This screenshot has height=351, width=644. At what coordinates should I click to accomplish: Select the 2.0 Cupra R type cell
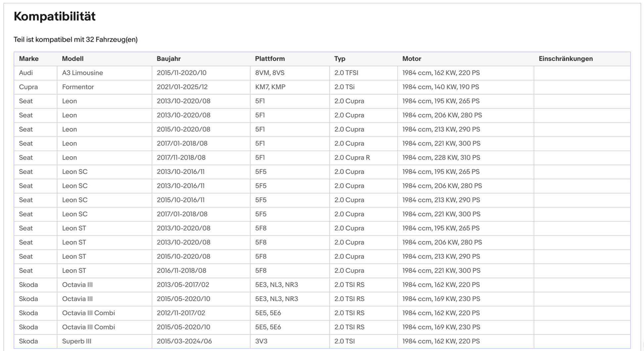[352, 158]
